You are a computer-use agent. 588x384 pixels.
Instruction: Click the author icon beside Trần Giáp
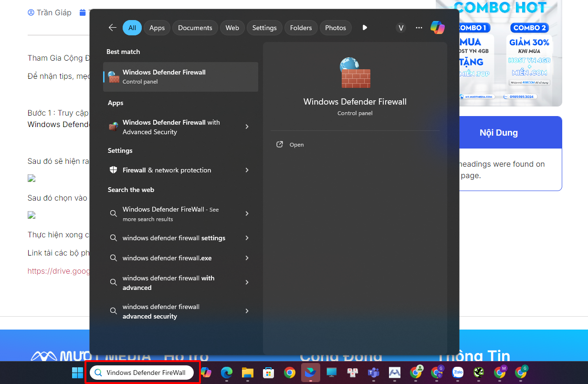[x=31, y=12]
